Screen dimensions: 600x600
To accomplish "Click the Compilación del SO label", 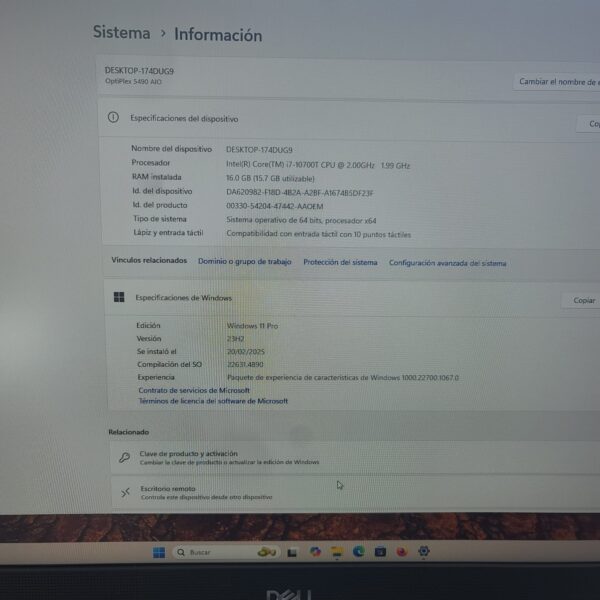I will (x=169, y=364).
